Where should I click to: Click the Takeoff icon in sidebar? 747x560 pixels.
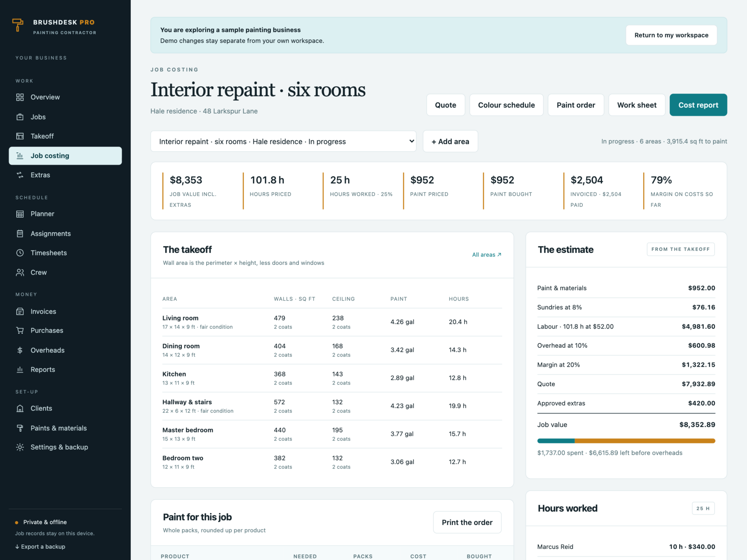tap(20, 136)
